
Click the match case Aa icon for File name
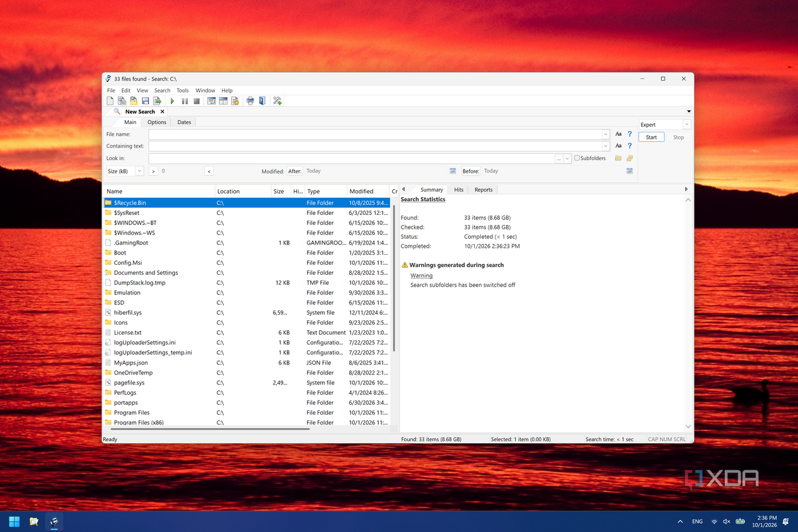coord(618,134)
